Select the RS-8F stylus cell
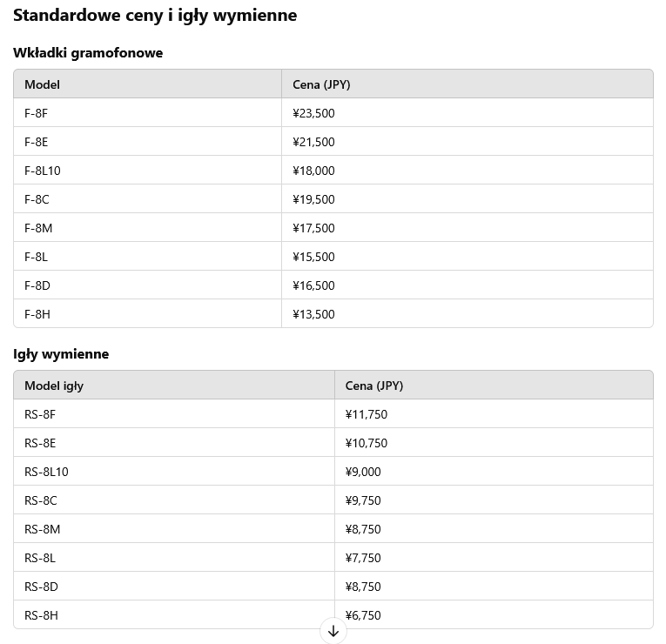Image resolution: width=666 pixels, height=644 pixels. 40,414
